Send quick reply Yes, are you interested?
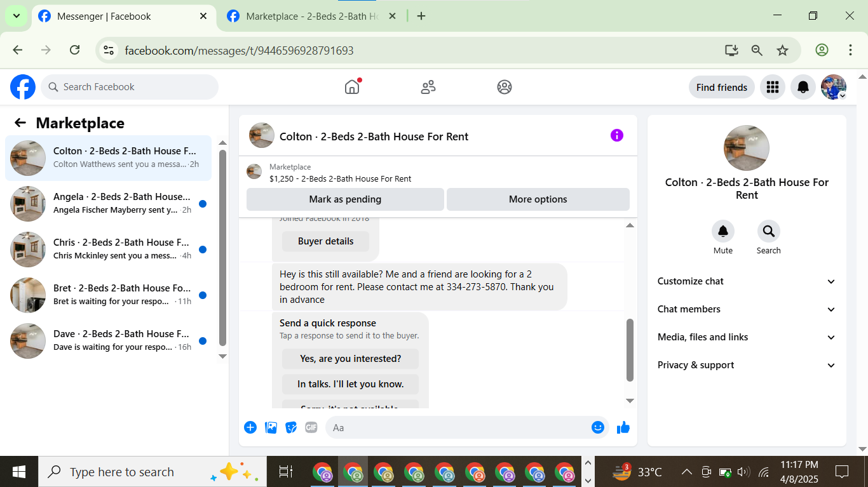This screenshot has height=487, width=868. coord(351,359)
